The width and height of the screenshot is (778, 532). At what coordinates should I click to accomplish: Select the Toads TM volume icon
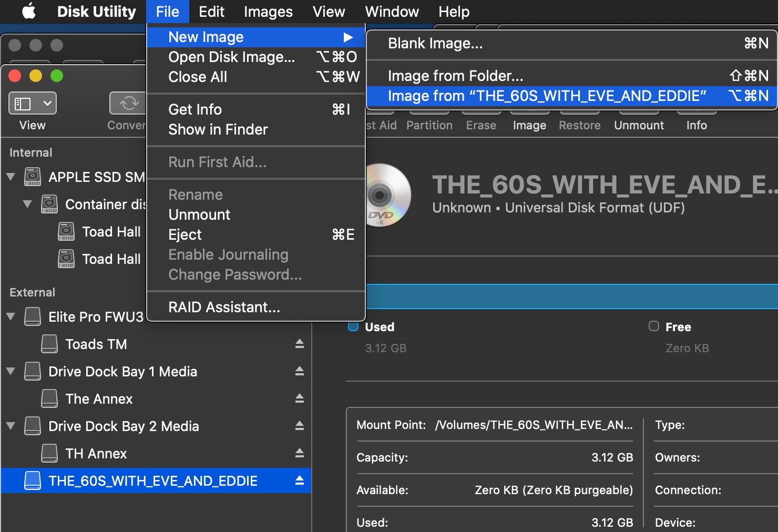[x=49, y=344]
